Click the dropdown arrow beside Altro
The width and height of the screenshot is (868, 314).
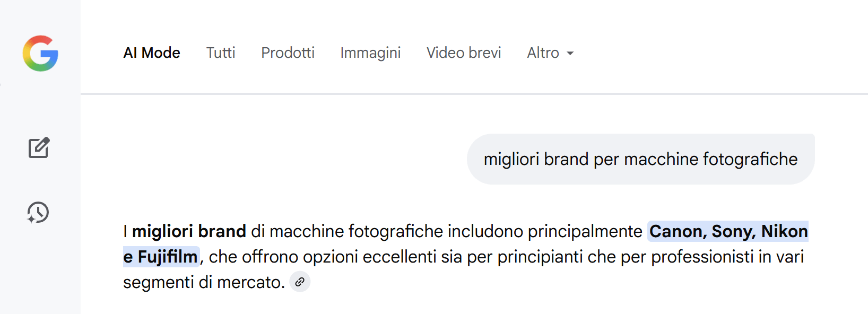[571, 53]
